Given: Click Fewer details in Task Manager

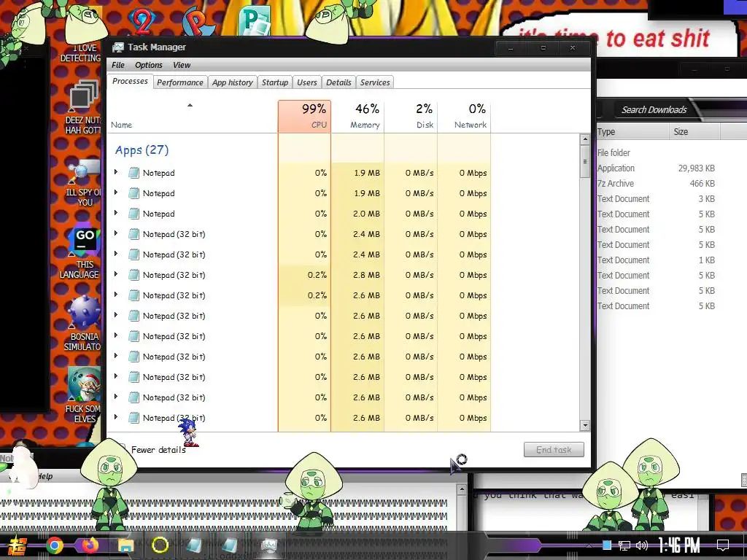Looking at the screenshot, I should (x=158, y=449).
